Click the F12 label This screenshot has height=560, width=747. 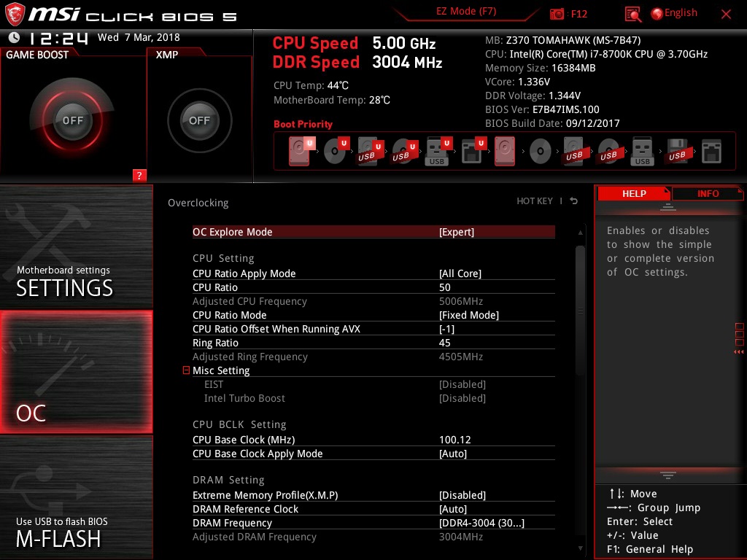[x=578, y=14]
